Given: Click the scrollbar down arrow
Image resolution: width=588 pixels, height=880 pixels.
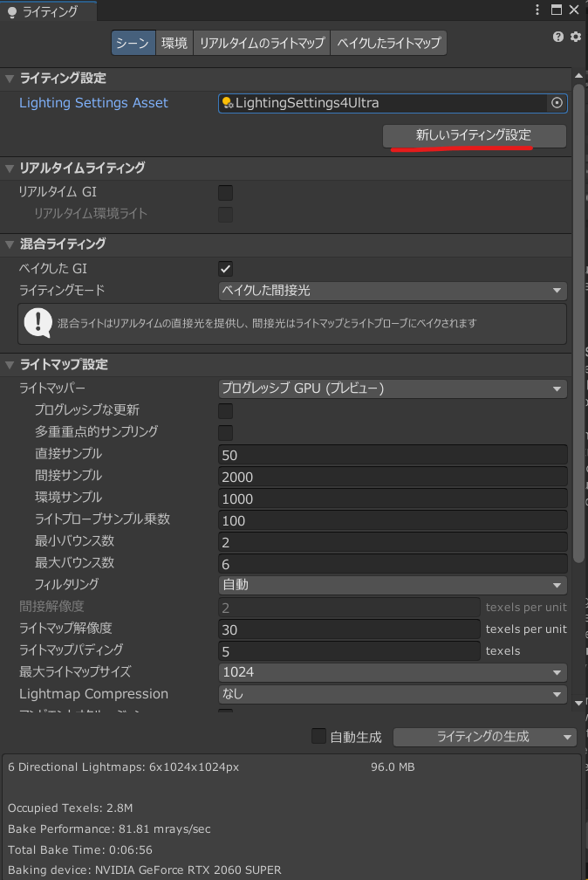Looking at the screenshot, I should click(578, 702).
